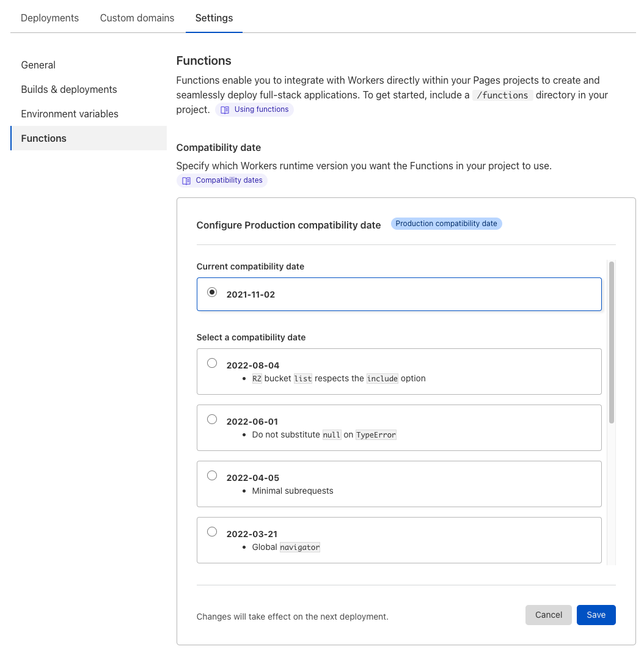This screenshot has width=644, height=652.
Task: Click the compatibility date list scrollbar
Action: pyautogui.click(x=611, y=342)
